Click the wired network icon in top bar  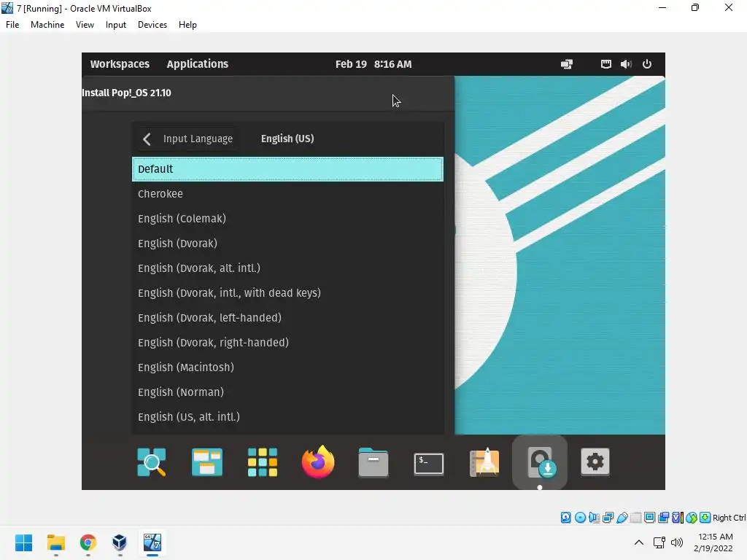605,64
